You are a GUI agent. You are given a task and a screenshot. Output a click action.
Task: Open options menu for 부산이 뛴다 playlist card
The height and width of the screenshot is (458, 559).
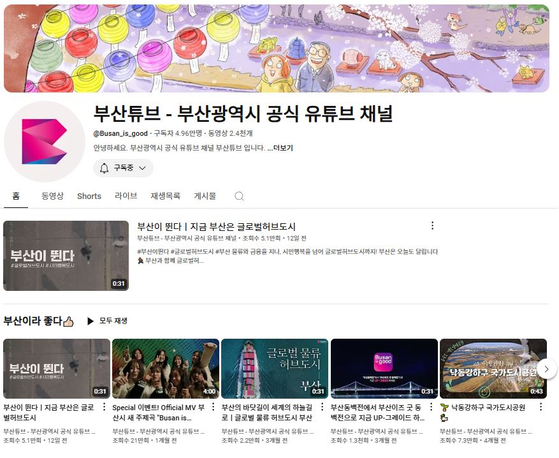tap(104, 407)
